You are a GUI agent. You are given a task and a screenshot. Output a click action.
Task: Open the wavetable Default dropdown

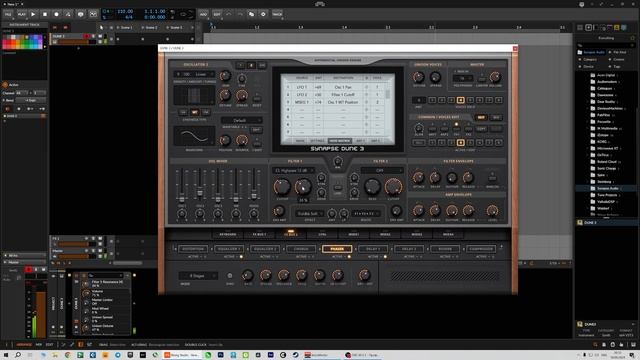point(242,120)
